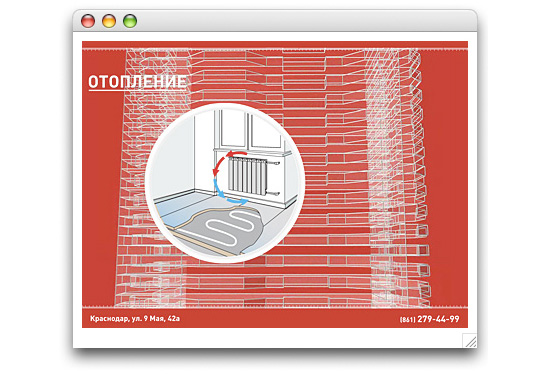Click the window panes above the radiator

pyautogui.click(x=251, y=129)
